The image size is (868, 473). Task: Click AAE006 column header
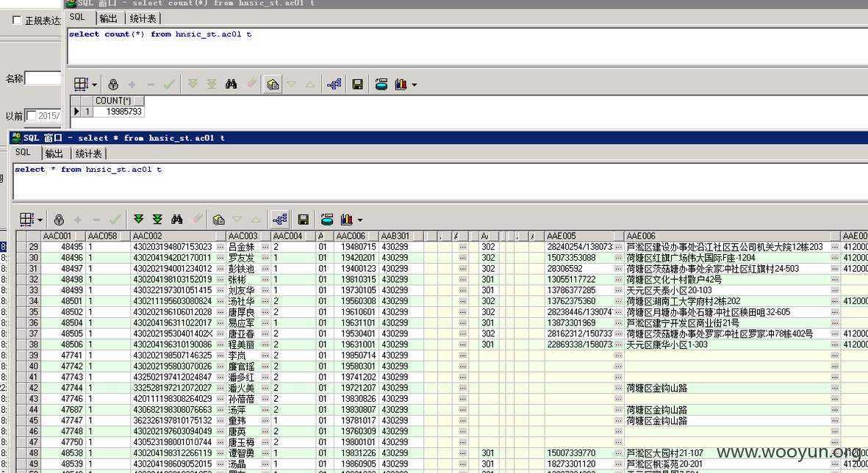732,236
